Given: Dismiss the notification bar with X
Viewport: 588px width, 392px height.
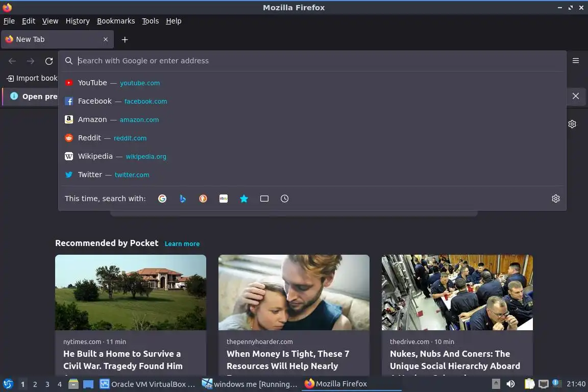Looking at the screenshot, I should pos(576,96).
